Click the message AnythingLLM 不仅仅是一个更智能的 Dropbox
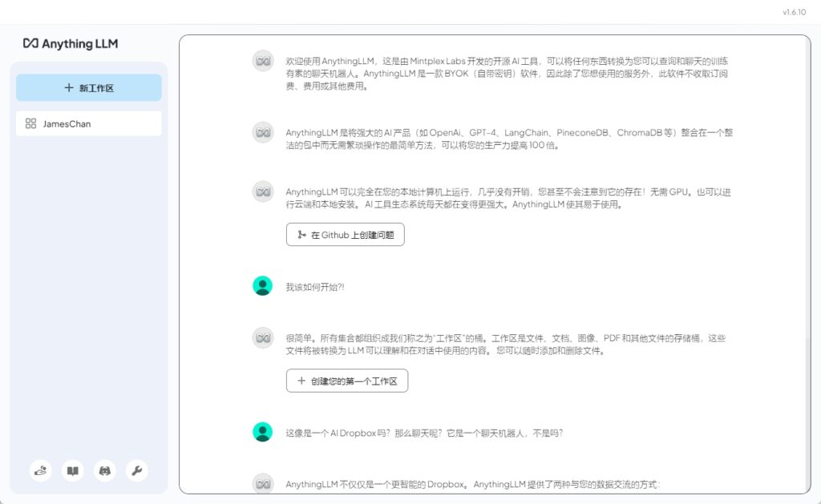The height and width of the screenshot is (504, 821). (472, 484)
